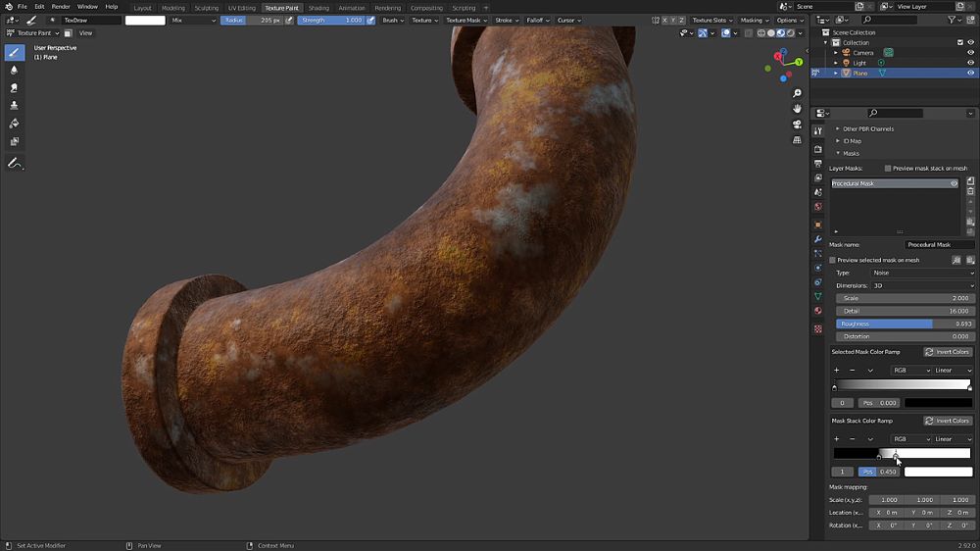Toggle Preview mask stack on mesh checkbox

click(888, 169)
